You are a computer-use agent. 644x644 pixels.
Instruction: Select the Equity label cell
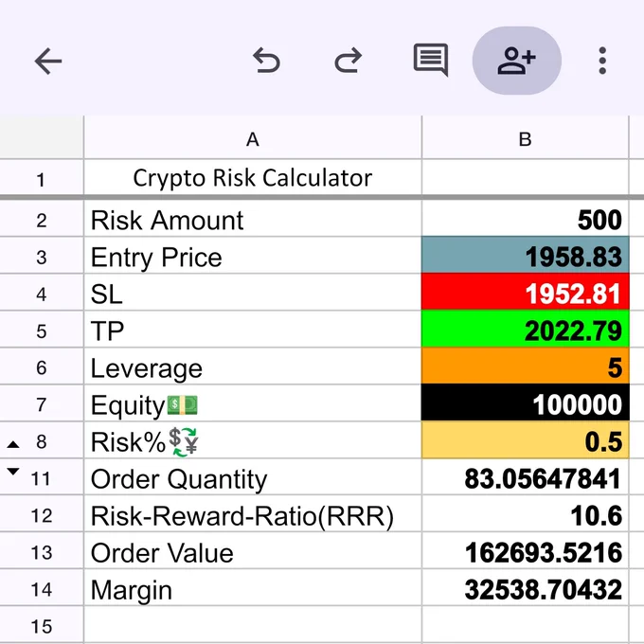coord(253,403)
